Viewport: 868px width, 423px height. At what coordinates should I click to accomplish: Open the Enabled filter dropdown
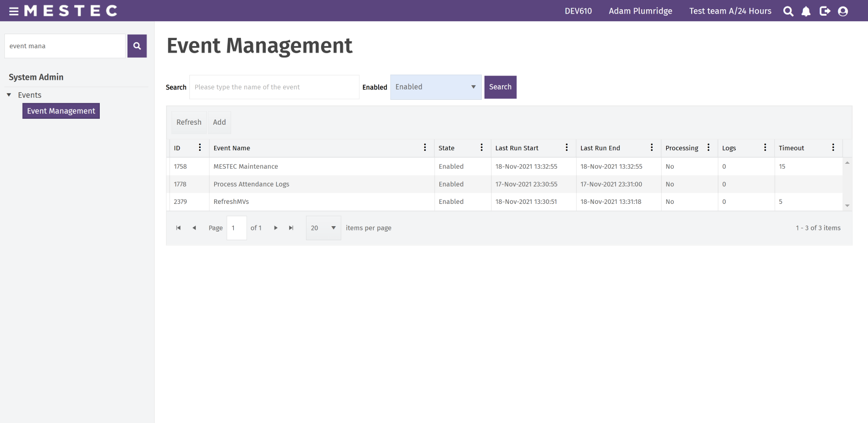pos(436,87)
